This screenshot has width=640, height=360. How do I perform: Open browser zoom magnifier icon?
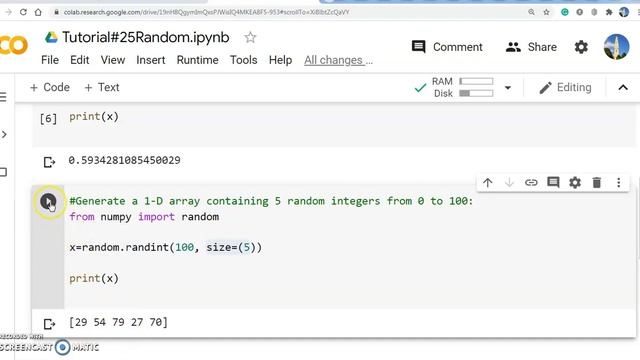click(x=531, y=12)
